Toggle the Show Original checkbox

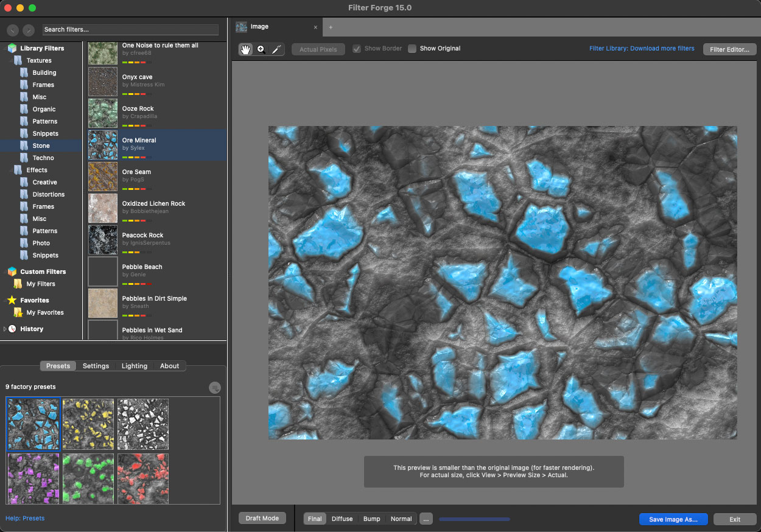click(412, 49)
